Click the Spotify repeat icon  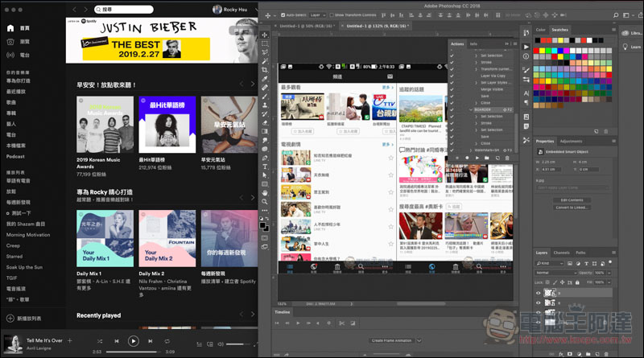tap(167, 341)
